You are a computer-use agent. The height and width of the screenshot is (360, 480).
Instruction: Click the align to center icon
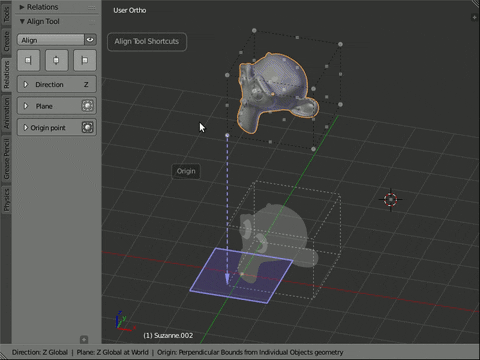click(56, 60)
